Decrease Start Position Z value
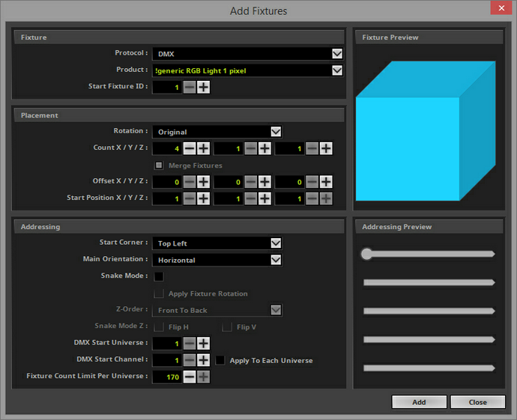Image resolution: width=517 pixels, height=420 pixels. point(312,198)
